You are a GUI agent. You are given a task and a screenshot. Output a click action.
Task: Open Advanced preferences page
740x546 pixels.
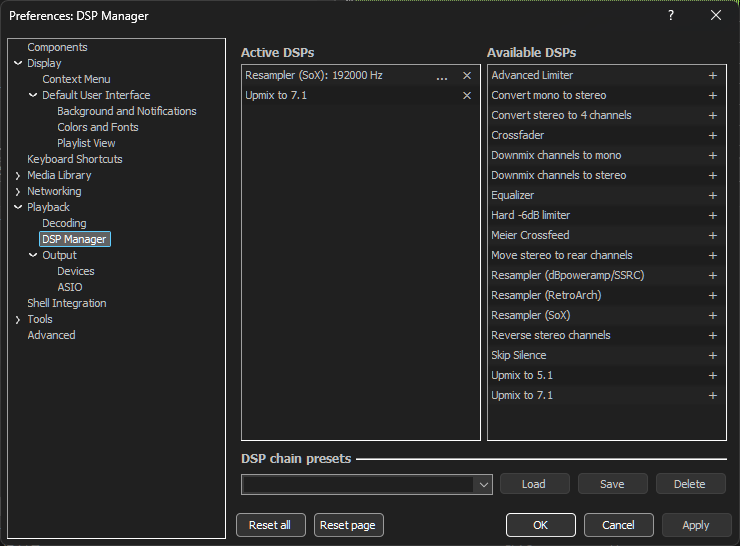coord(51,336)
